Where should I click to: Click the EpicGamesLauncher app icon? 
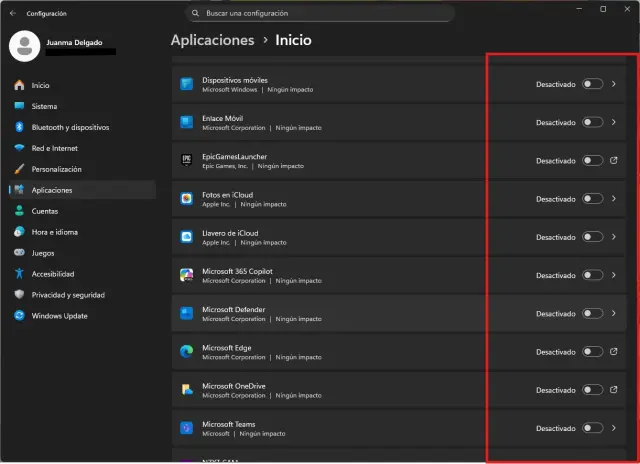click(186, 160)
